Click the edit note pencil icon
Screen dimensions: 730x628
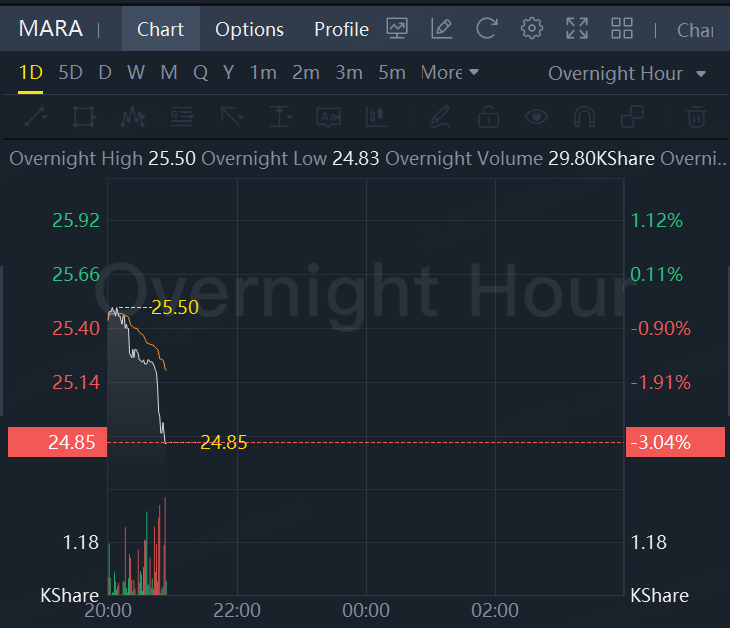click(442, 29)
